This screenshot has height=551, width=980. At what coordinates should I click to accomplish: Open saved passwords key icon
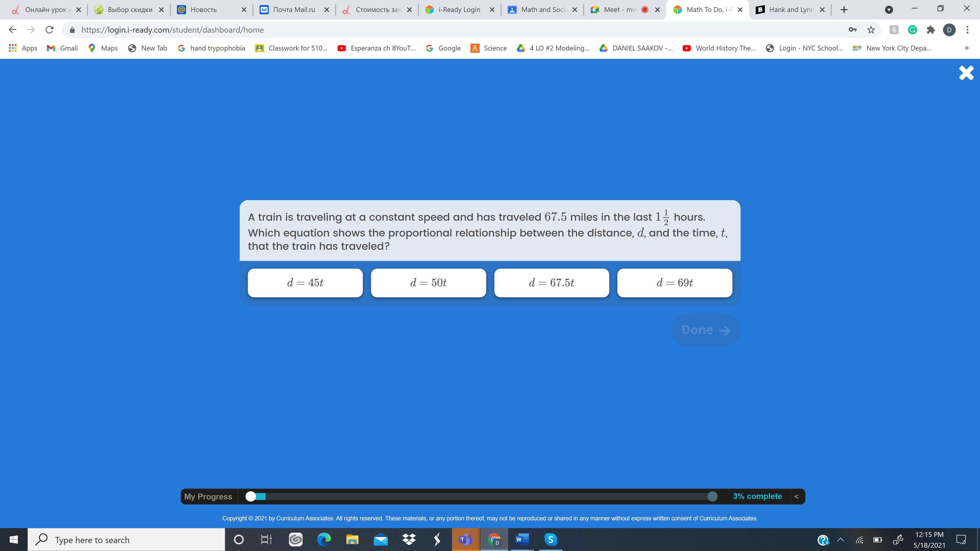pyautogui.click(x=853, y=30)
